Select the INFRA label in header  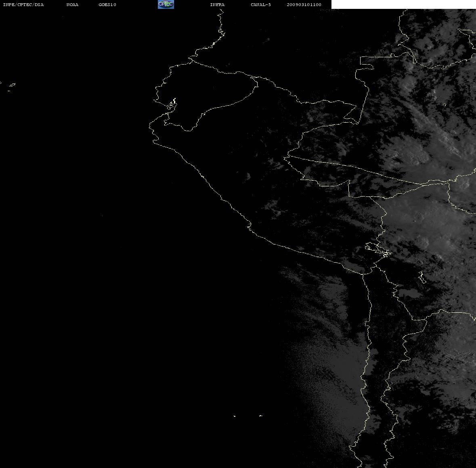tap(217, 4)
